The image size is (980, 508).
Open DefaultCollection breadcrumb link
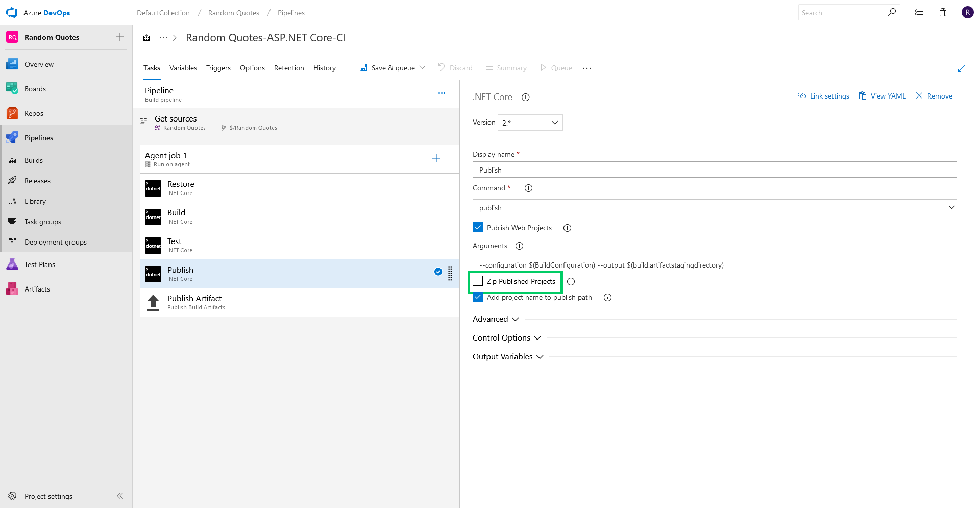163,13
